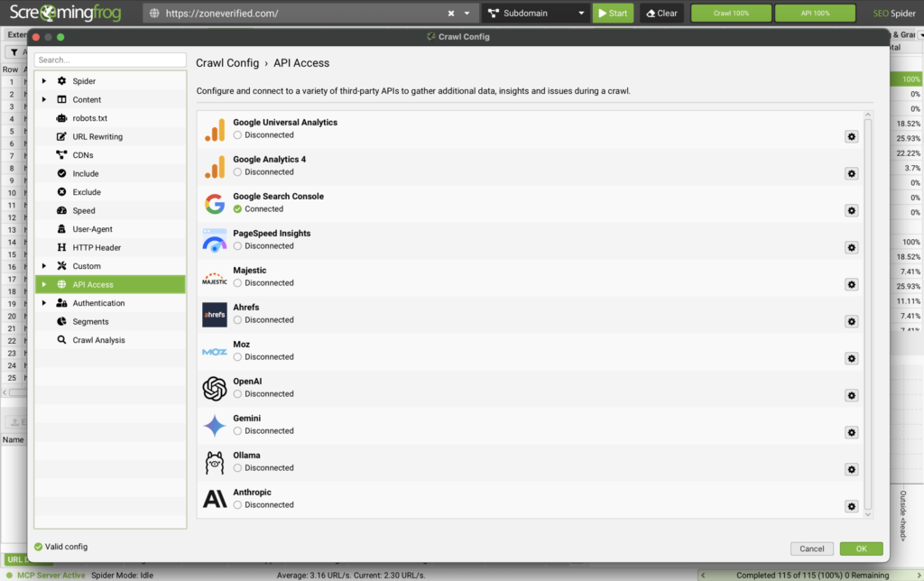Open the URL history dropdown arrow
Viewport: 924px width, 581px height.
point(467,13)
